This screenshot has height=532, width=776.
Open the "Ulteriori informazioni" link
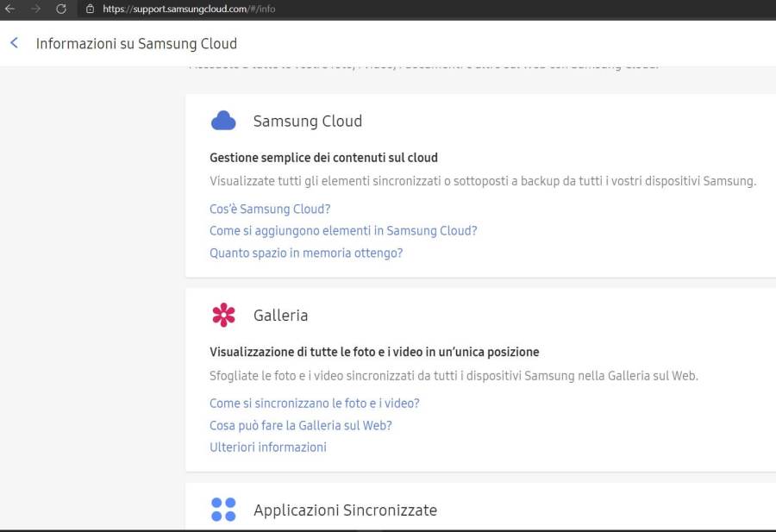pos(268,448)
